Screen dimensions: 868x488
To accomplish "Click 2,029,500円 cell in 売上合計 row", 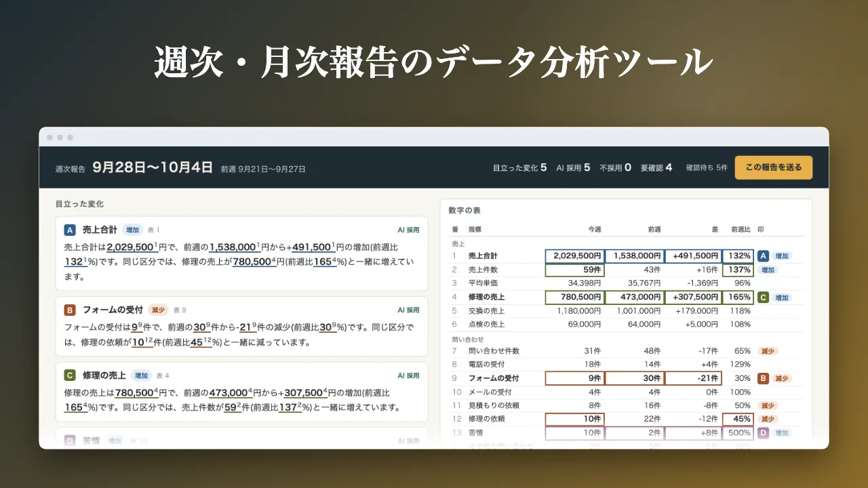I will coord(574,256).
